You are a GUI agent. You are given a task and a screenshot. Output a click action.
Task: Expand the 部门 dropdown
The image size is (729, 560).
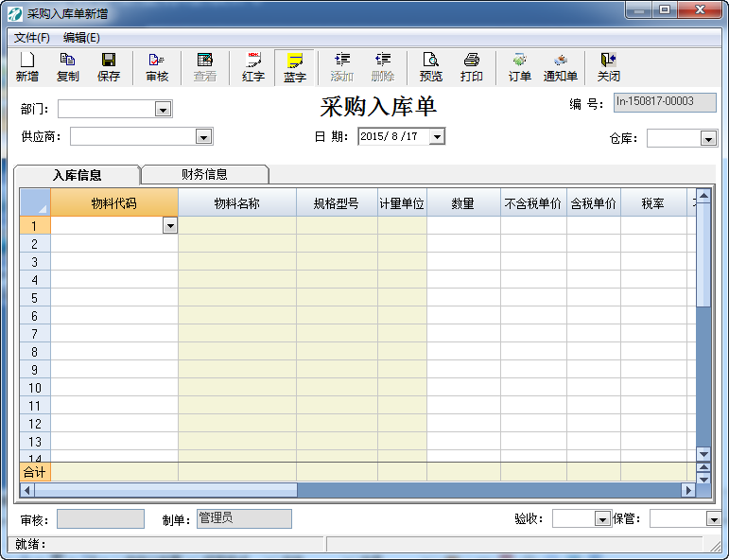164,110
